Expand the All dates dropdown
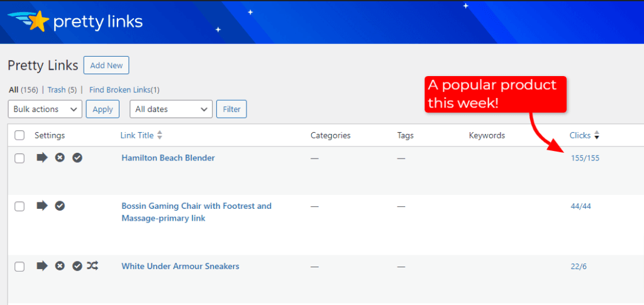The height and width of the screenshot is (305, 644). 170,109
